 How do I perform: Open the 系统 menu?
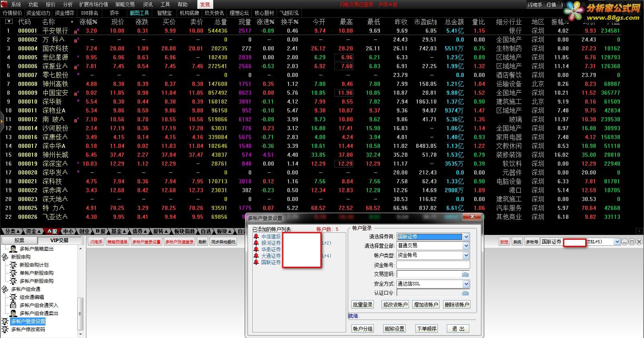pos(16,4)
